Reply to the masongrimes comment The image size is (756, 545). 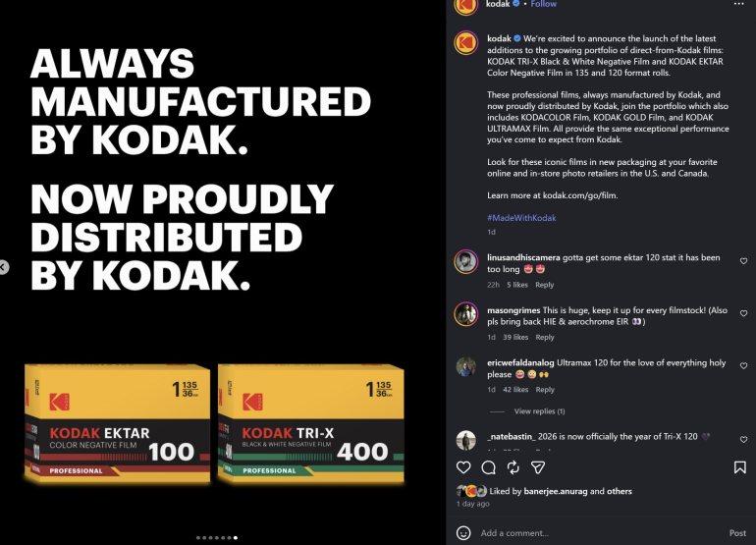[x=545, y=337]
